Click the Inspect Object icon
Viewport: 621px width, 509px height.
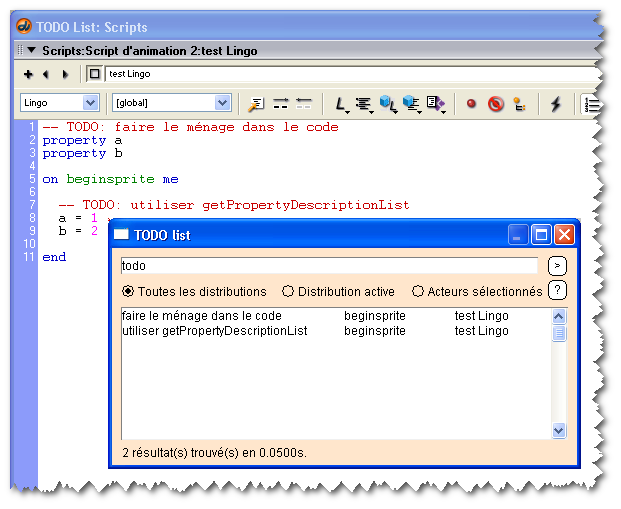519,104
